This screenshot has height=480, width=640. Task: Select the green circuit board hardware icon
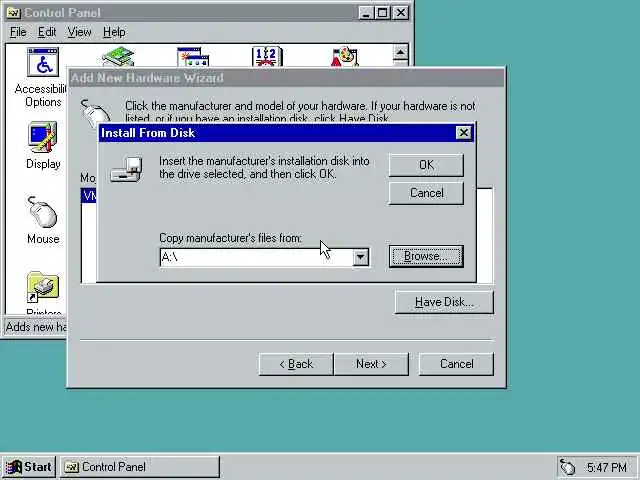tap(118, 57)
